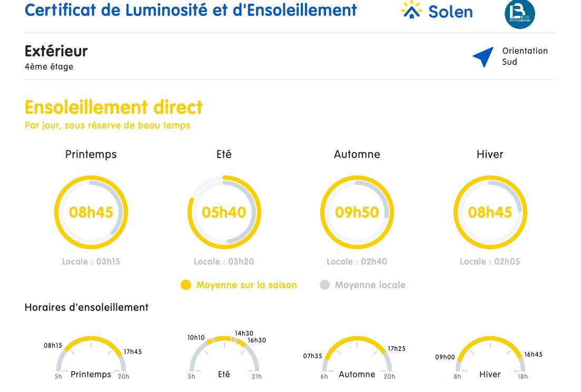Click the yellow Moyenne sur la saison dot

pyautogui.click(x=185, y=285)
